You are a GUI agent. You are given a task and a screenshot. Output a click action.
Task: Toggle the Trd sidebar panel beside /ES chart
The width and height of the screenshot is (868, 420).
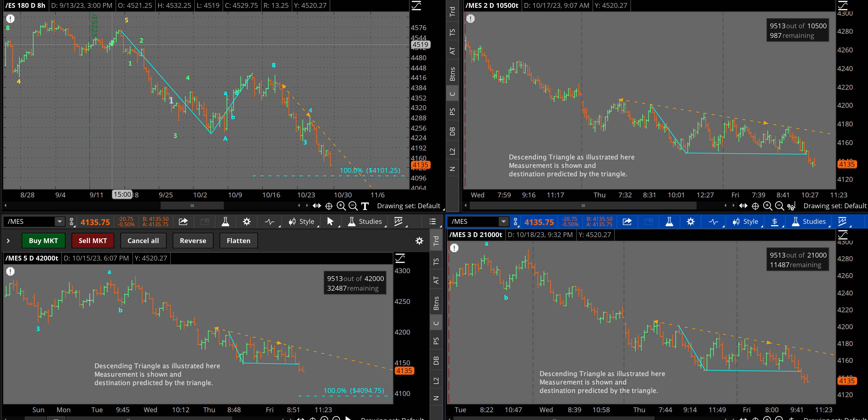point(452,11)
